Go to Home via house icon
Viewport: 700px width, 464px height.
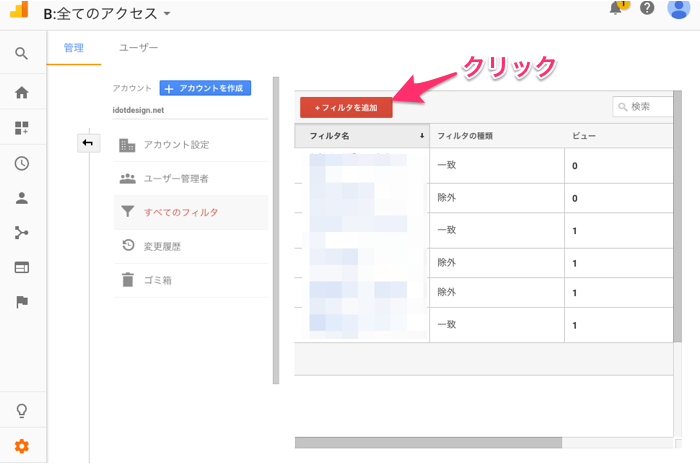22,93
